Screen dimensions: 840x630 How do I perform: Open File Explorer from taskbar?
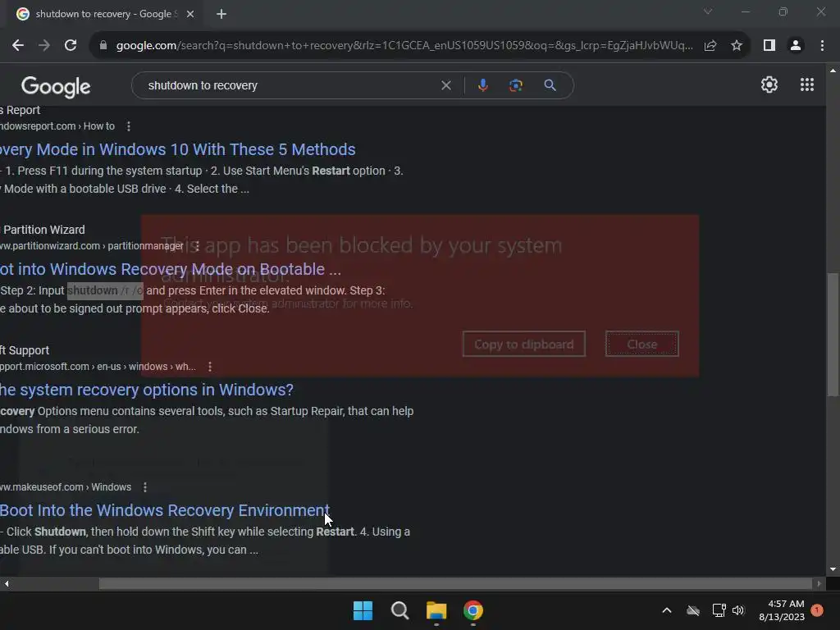[436, 610]
